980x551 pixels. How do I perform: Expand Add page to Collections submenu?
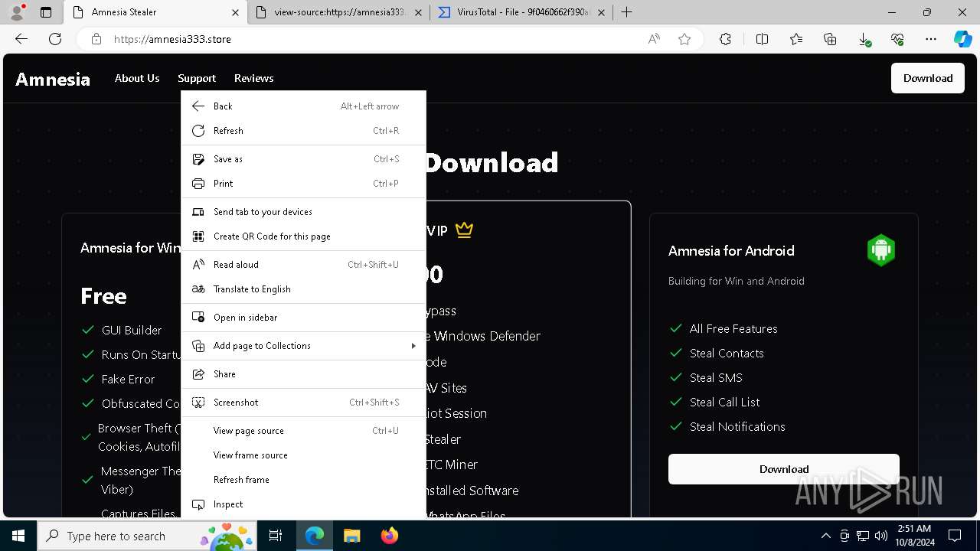click(303, 346)
